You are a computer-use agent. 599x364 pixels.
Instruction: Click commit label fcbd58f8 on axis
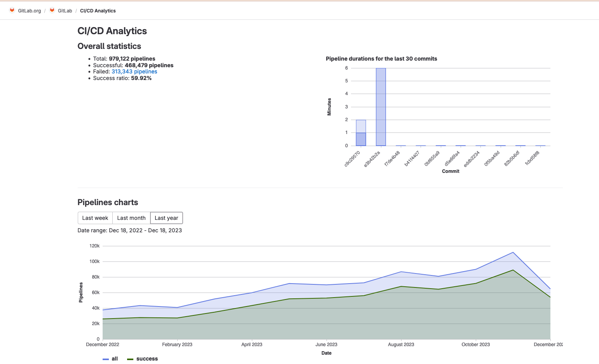pyautogui.click(x=532, y=158)
